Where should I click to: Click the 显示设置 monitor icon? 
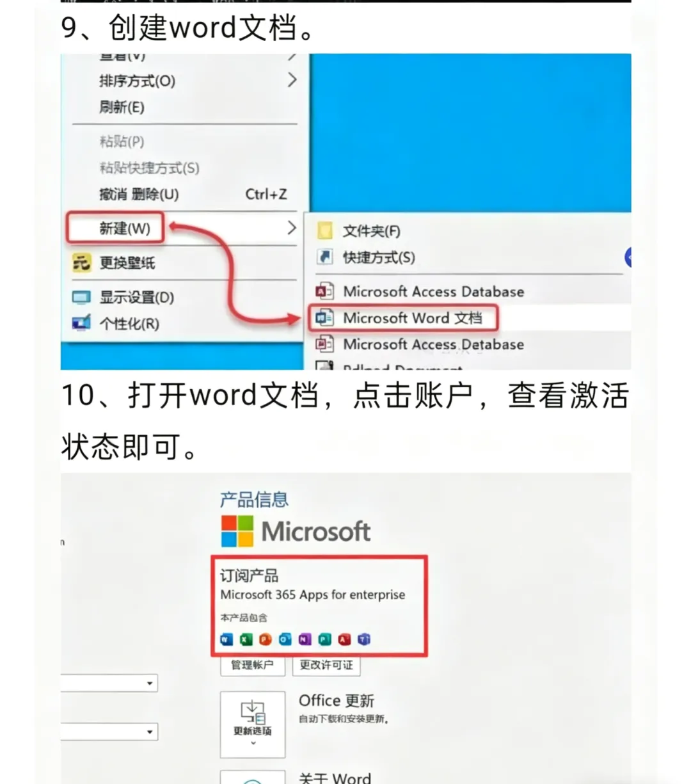81,298
